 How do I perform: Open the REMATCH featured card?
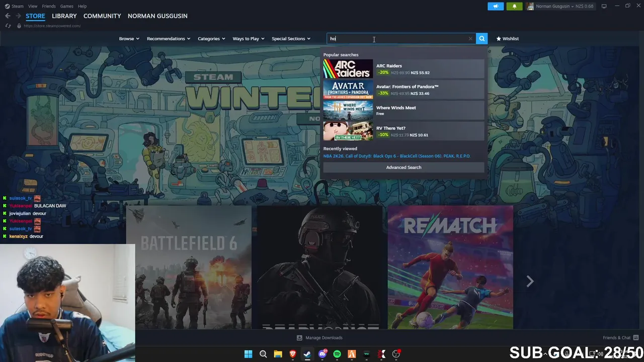[450, 267]
